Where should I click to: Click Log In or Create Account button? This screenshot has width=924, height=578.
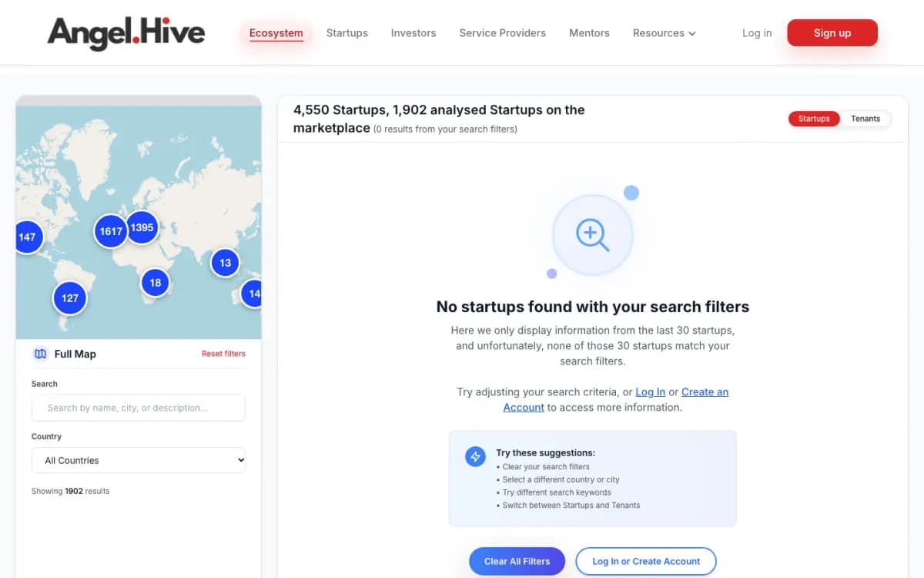click(x=646, y=561)
